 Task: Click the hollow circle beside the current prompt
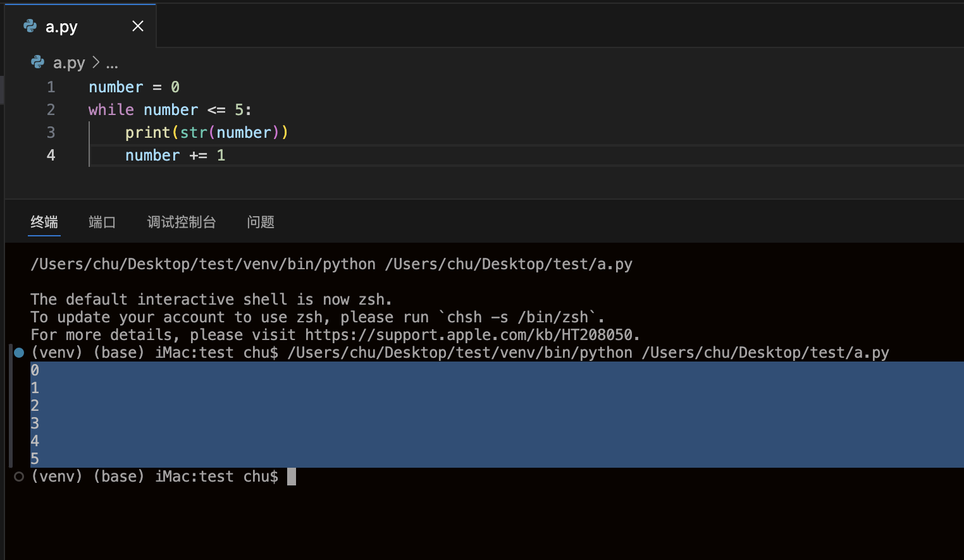(19, 477)
